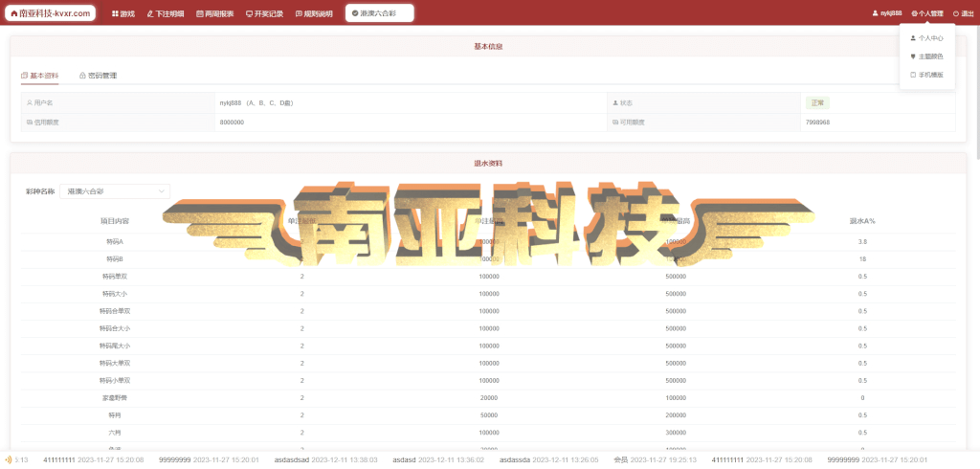Open the 下注明细 bet details page

click(166, 13)
